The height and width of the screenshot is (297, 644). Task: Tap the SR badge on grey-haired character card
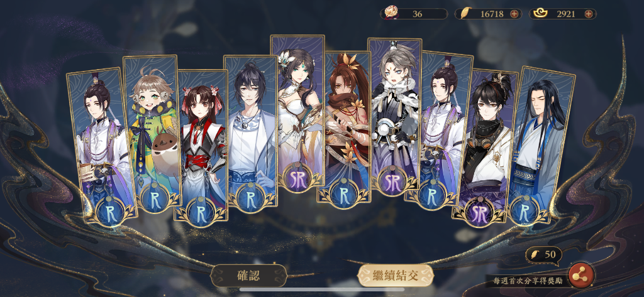pos(393,183)
